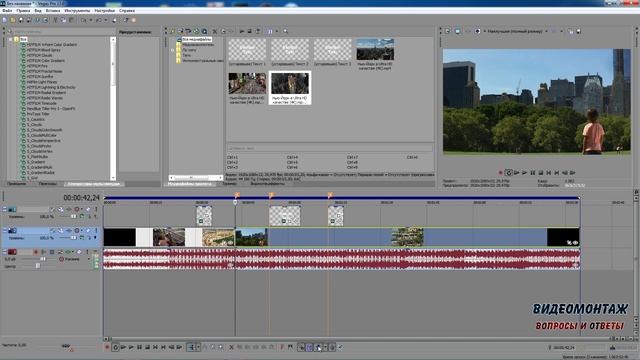Stop playback in the preview window transport
The image size is (640, 360).
point(541,173)
